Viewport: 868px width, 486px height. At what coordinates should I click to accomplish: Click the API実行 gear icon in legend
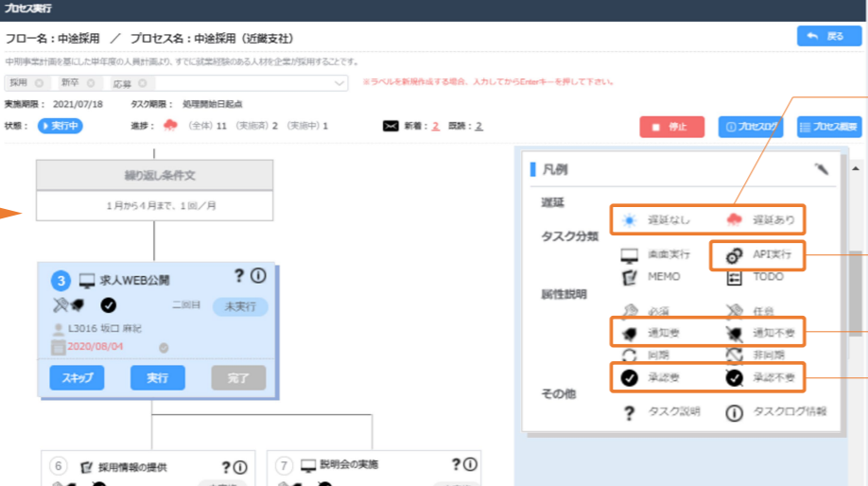point(733,255)
